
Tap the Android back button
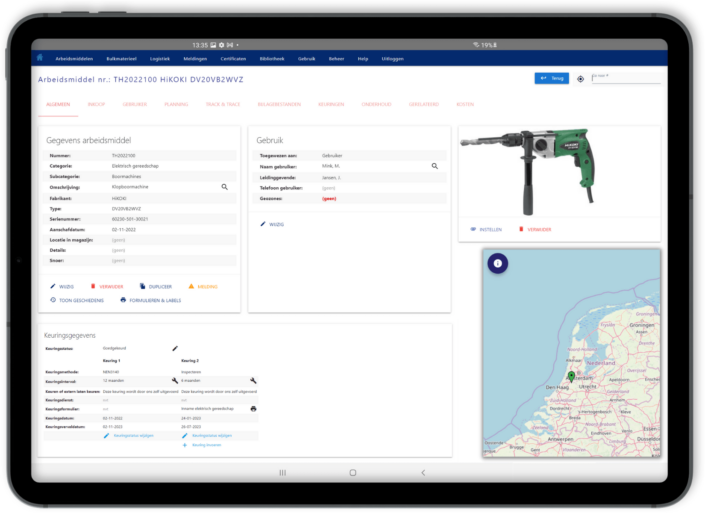[423, 473]
